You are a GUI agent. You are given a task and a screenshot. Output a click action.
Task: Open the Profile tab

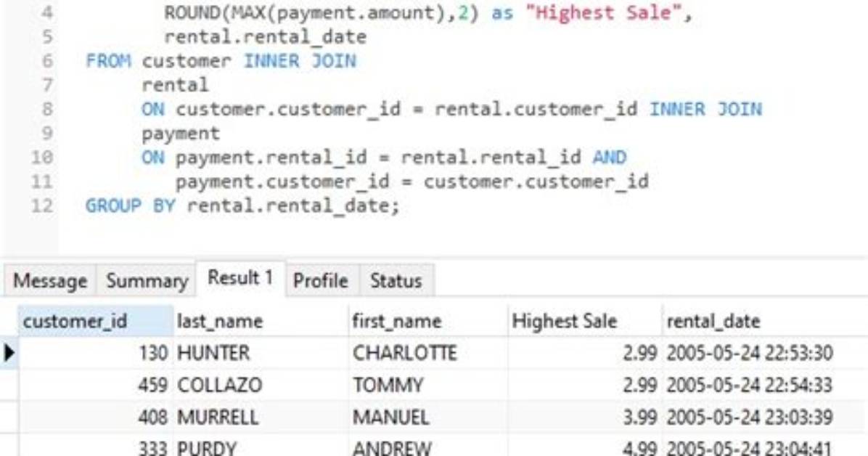(321, 280)
